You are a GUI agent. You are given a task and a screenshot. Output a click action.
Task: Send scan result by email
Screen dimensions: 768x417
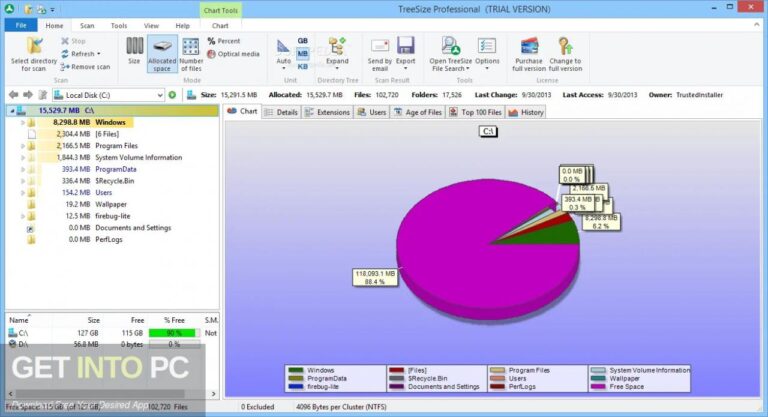(380, 54)
